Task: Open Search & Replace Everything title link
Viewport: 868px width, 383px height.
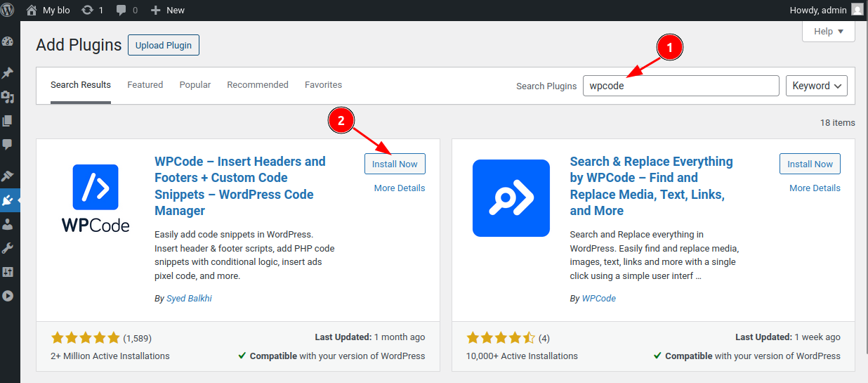Action: pyautogui.click(x=652, y=186)
